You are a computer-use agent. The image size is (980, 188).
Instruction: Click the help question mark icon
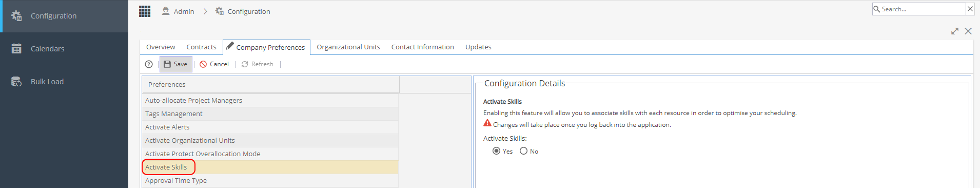(x=149, y=64)
